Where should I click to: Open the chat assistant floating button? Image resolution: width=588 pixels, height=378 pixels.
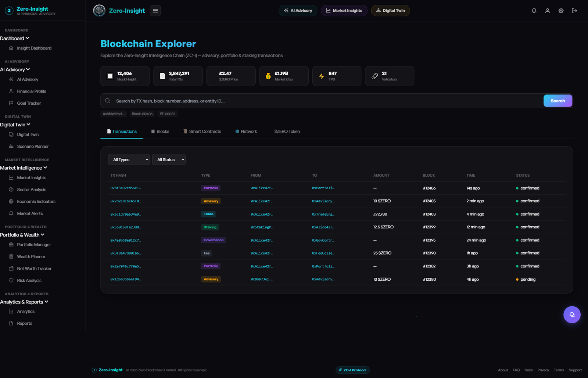click(x=572, y=314)
